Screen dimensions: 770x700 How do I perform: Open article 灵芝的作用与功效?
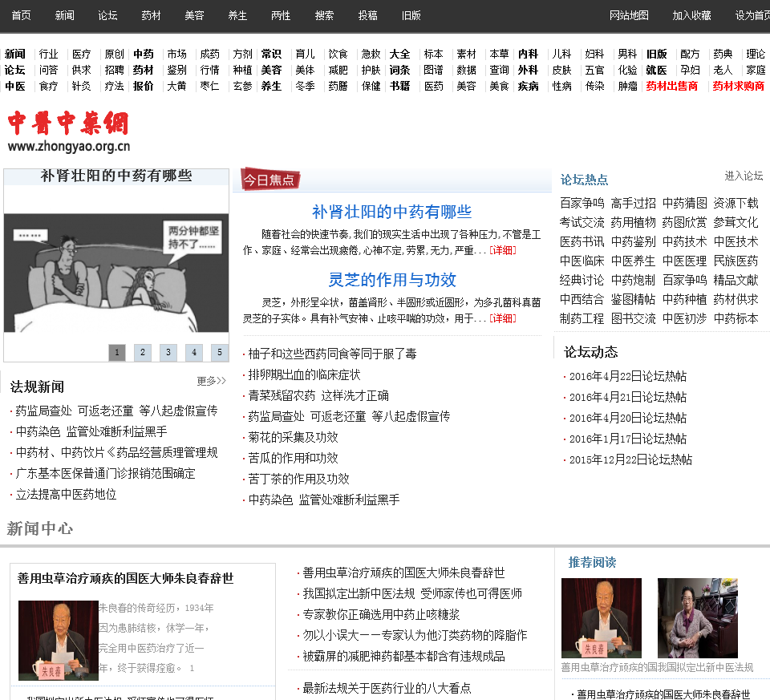(392, 279)
